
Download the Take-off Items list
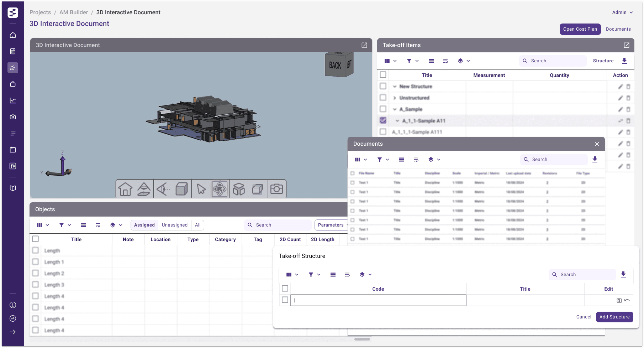coord(624,61)
